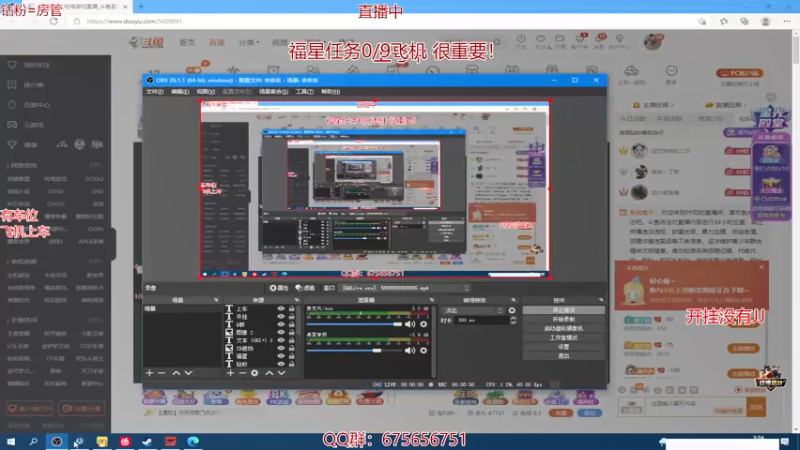Viewport: 800px width, 450px height.
Task: Click the 退出 exit button in OBS controls
Action: tap(564, 356)
